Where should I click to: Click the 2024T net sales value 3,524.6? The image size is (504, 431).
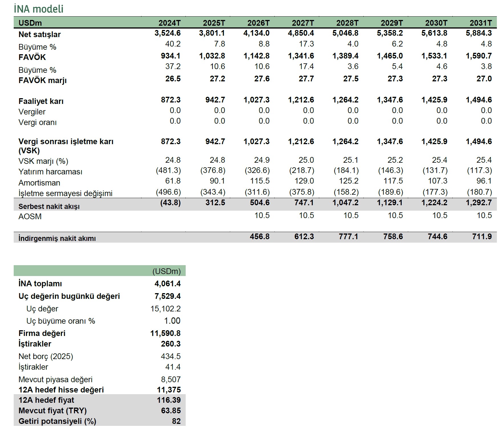coord(167,33)
